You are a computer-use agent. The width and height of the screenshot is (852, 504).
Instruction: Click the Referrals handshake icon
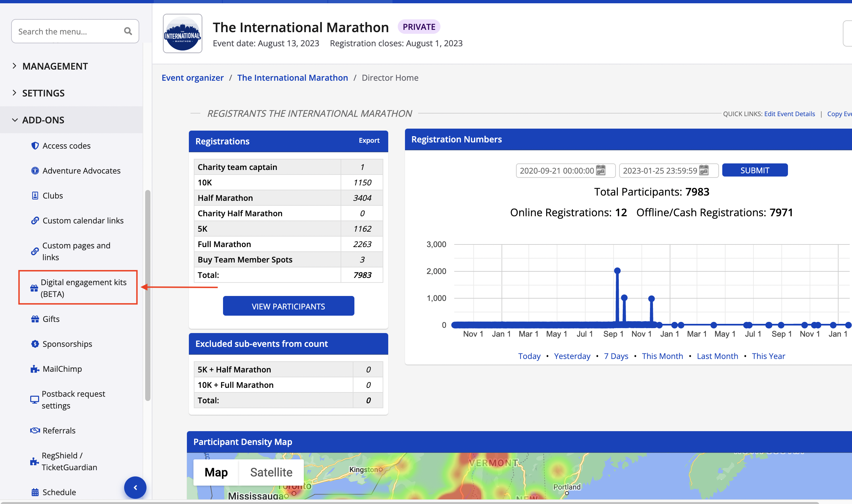pyautogui.click(x=35, y=430)
